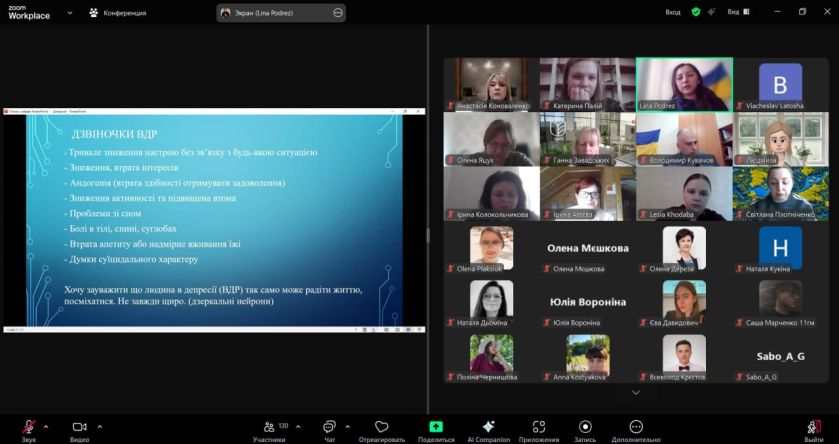Click the divider handle between share and gallery
This screenshot has height=444, width=839.
point(428,235)
